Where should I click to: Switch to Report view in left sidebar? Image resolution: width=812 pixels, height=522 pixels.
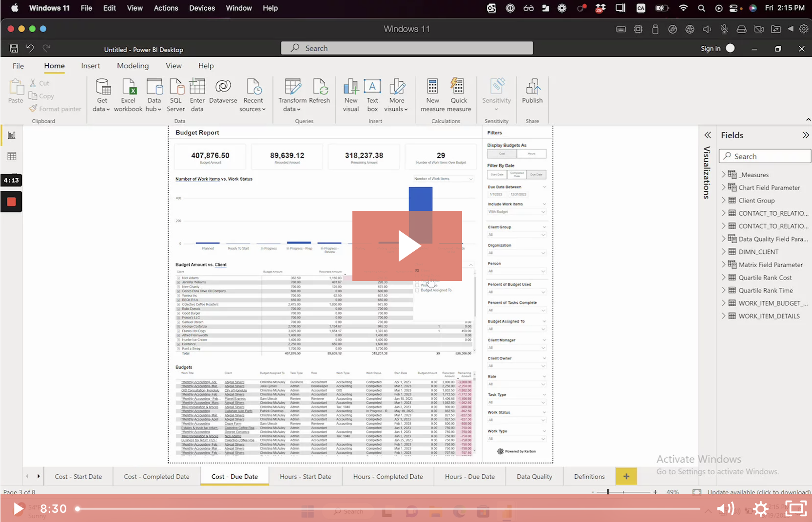pos(12,135)
